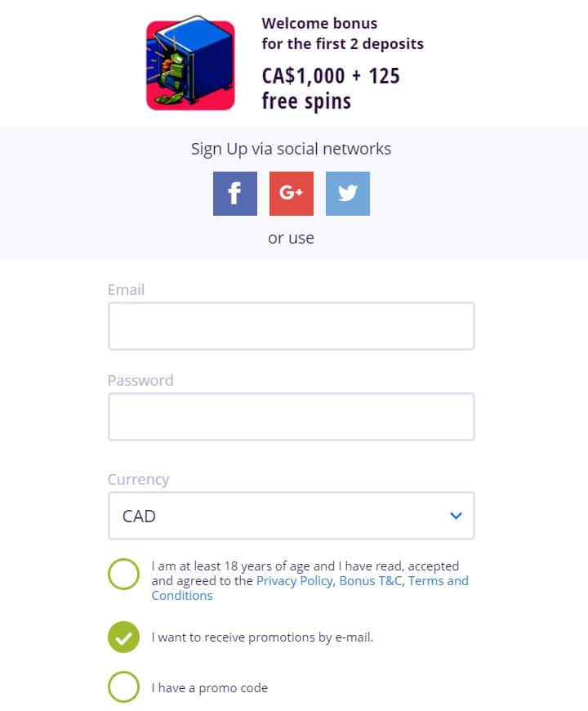Check the 18 years age agreement box
Image resolution: width=588 pixels, height=711 pixels.
(x=123, y=575)
